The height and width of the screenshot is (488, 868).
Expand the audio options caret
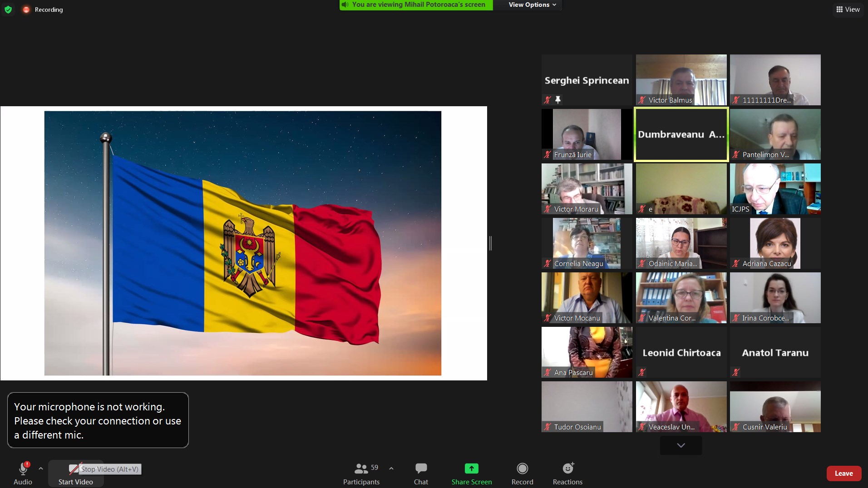(41, 468)
